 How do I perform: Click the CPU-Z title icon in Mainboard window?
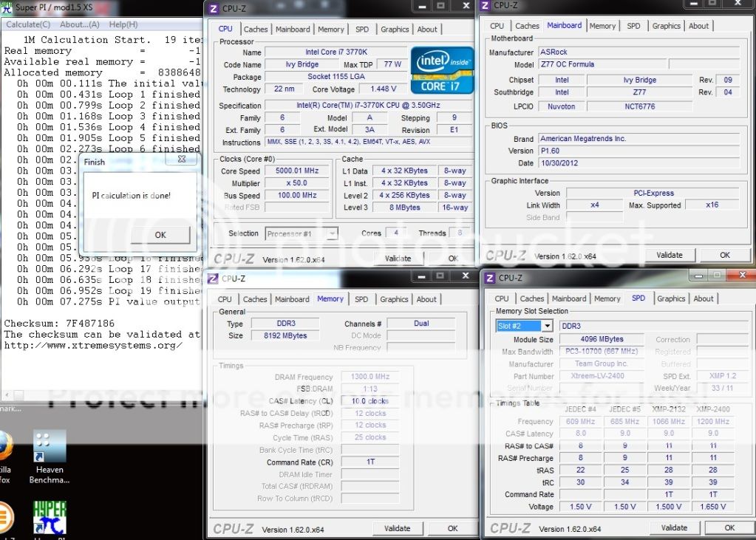485,5
